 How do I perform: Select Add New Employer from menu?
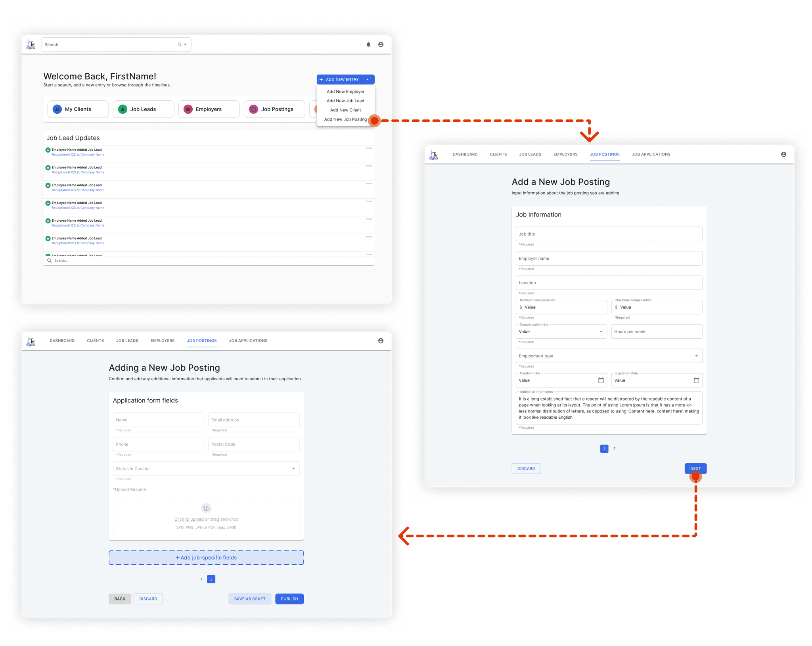tap(345, 92)
